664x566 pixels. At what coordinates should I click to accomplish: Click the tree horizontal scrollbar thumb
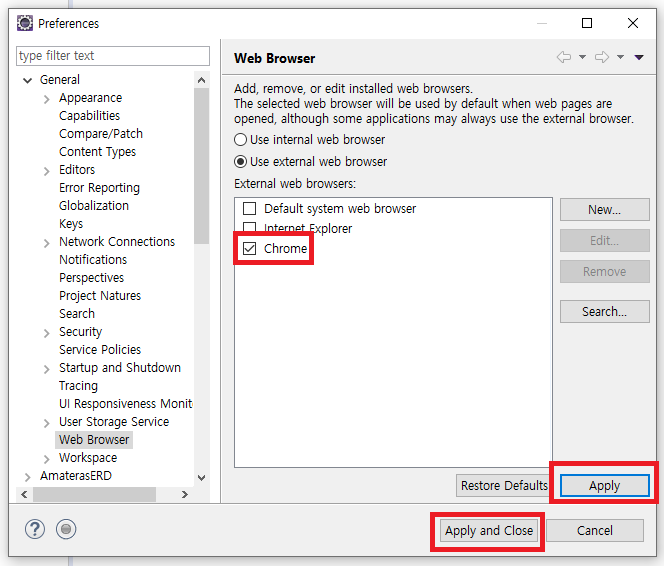(x=94, y=494)
